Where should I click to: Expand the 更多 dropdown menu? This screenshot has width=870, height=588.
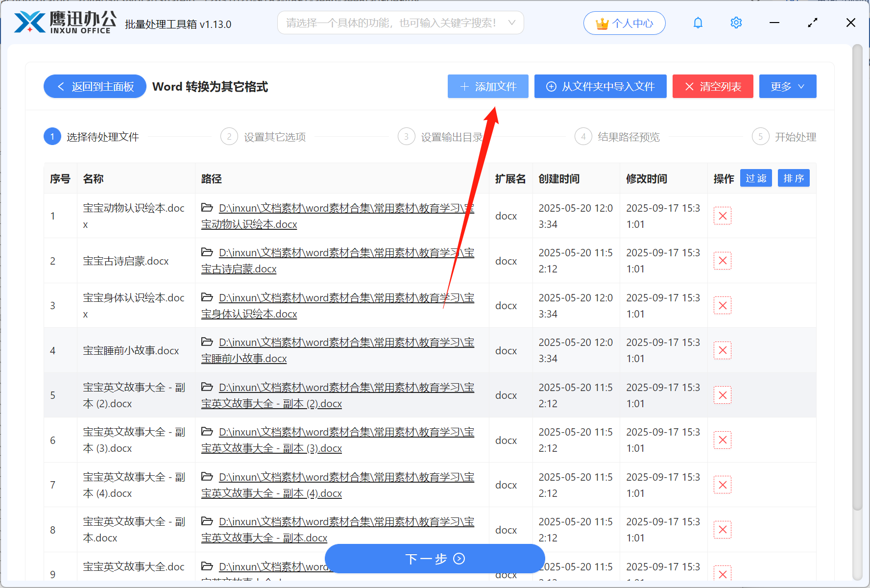[787, 86]
